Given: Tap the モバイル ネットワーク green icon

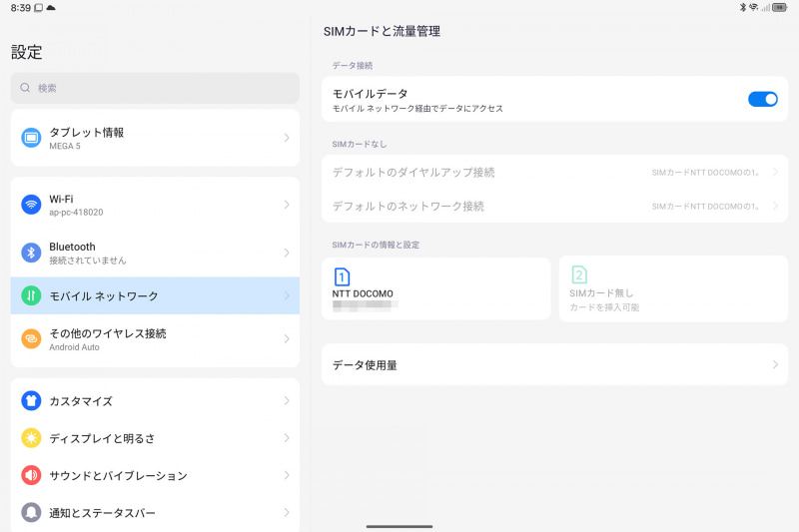Looking at the screenshot, I should coord(31,295).
